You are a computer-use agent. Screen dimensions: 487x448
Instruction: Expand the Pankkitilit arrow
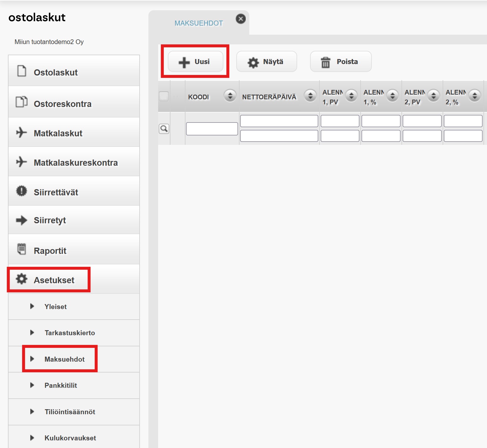[x=32, y=385]
